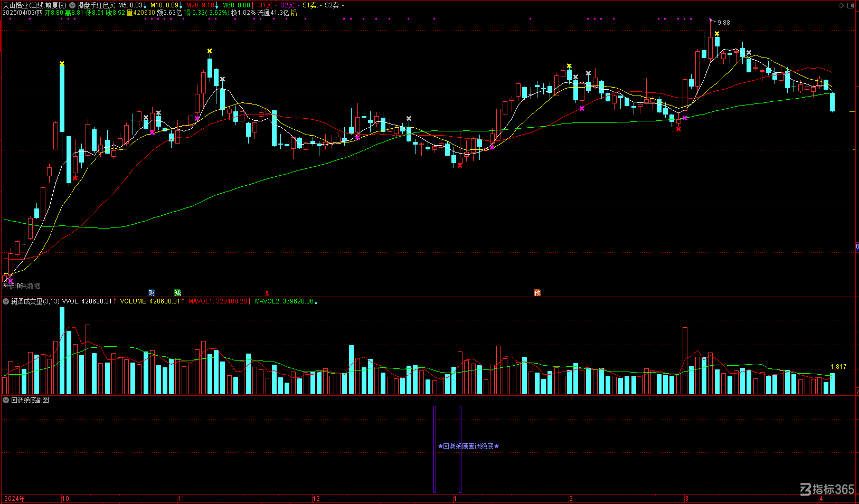The image size is (859, 504).
Task: Click the magenta X marker just before the November peak
Action: pos(197,119)
